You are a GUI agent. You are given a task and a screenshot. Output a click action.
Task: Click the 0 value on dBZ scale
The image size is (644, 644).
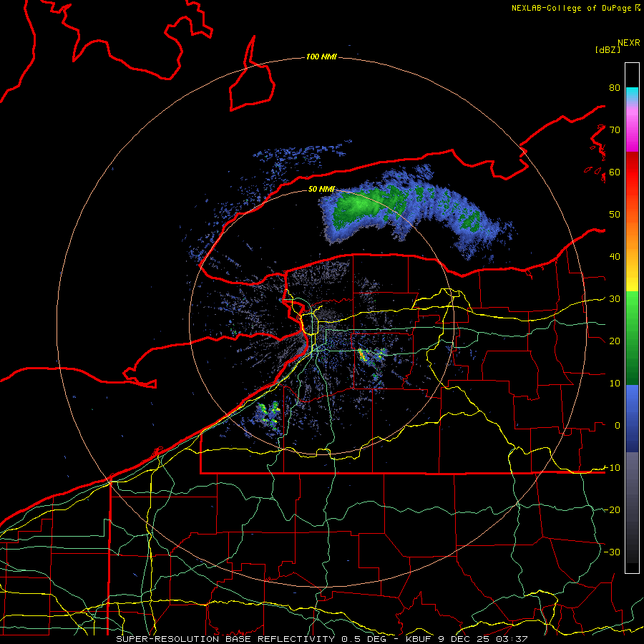coord(618,426)
